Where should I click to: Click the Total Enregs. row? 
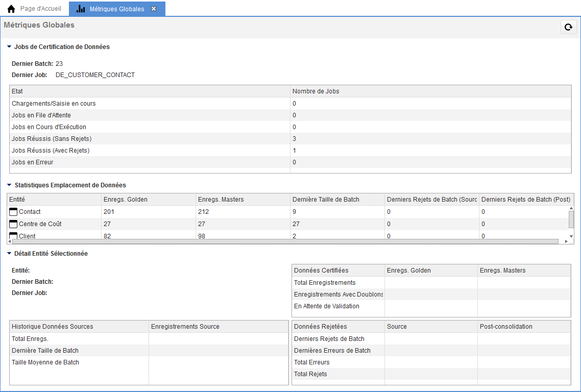coord(149,338)
